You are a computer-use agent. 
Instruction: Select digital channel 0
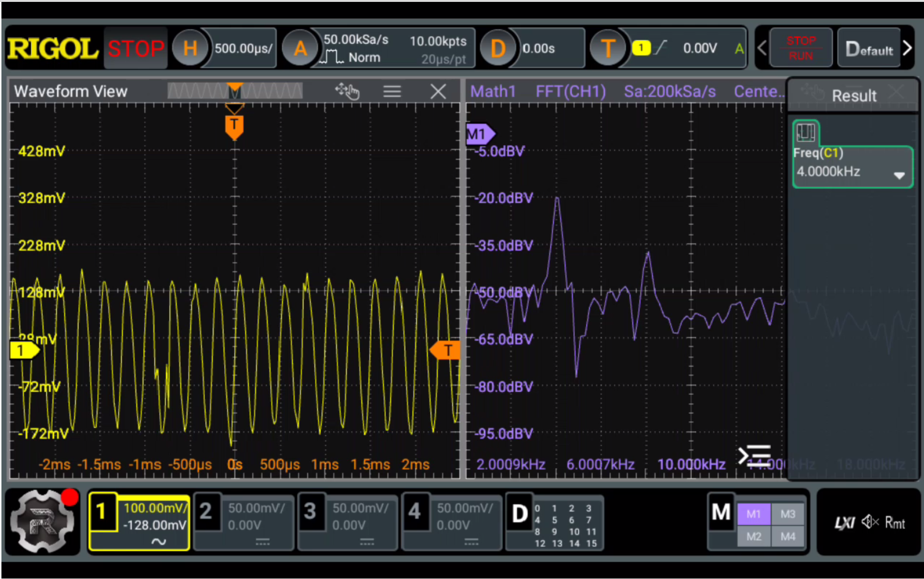[537, 508]
